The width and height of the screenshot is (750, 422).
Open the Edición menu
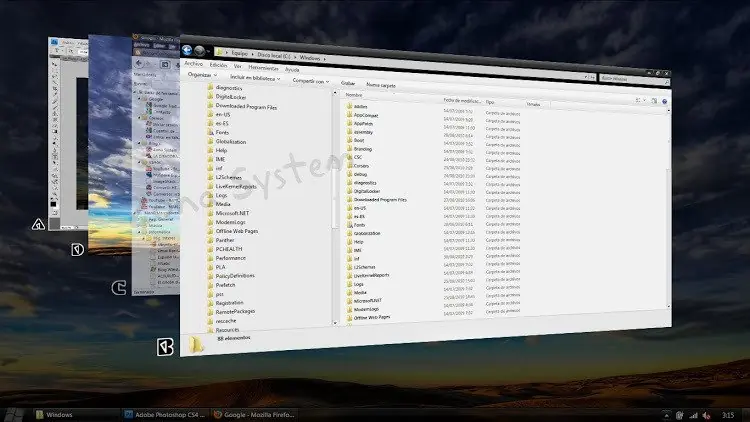click(219, 65)
